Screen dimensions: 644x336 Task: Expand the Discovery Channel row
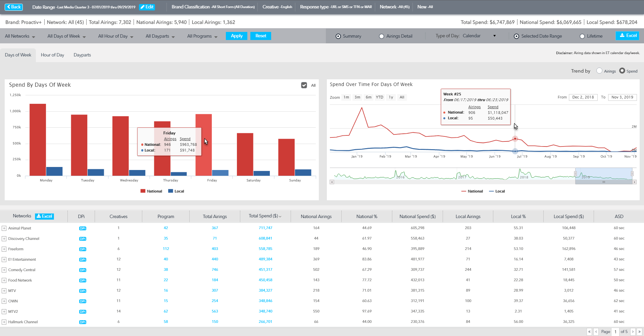[4, 239]
